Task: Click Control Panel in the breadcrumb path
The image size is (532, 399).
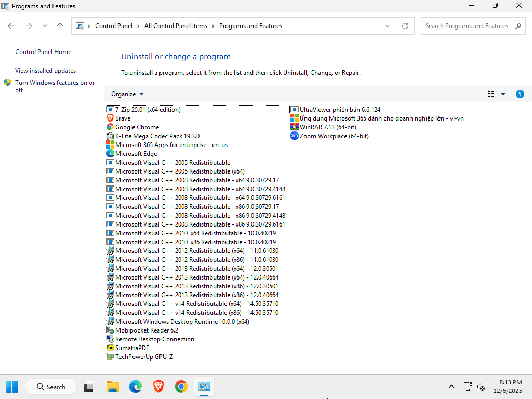Action: (114, 26)
